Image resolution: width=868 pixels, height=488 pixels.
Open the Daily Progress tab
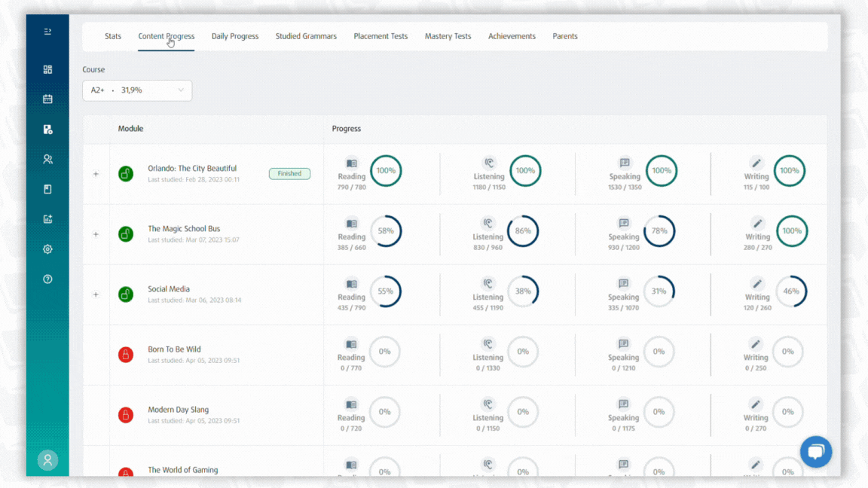pos(235,36)
